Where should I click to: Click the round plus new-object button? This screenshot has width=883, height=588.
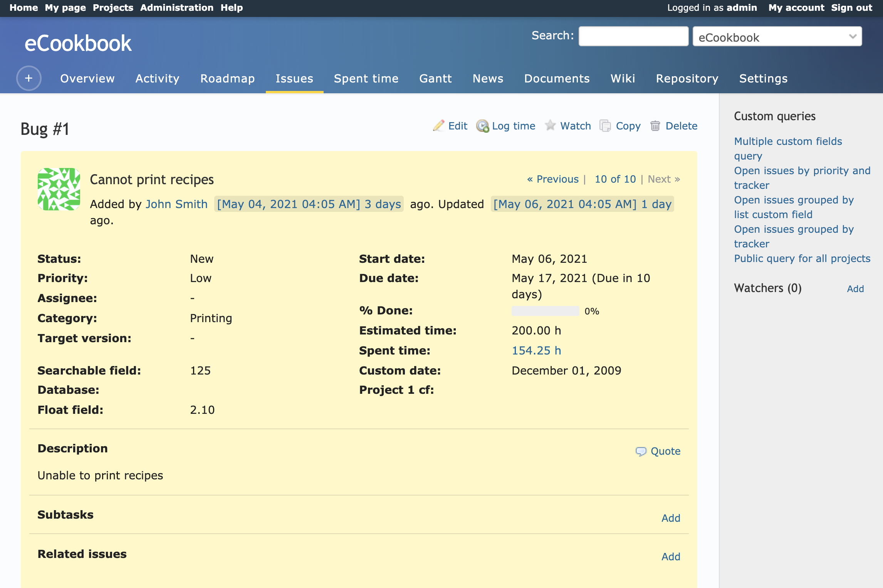pos(29,78)
